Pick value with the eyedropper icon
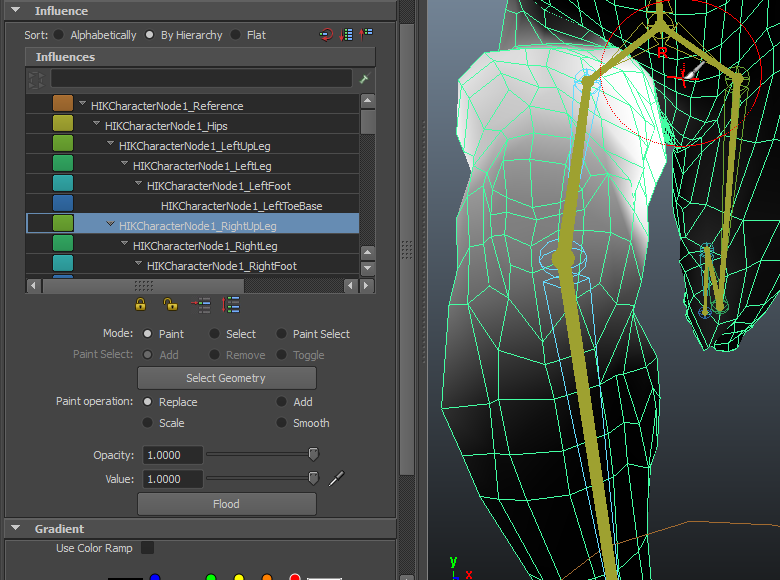780x580 pixels. pos(336,479)
